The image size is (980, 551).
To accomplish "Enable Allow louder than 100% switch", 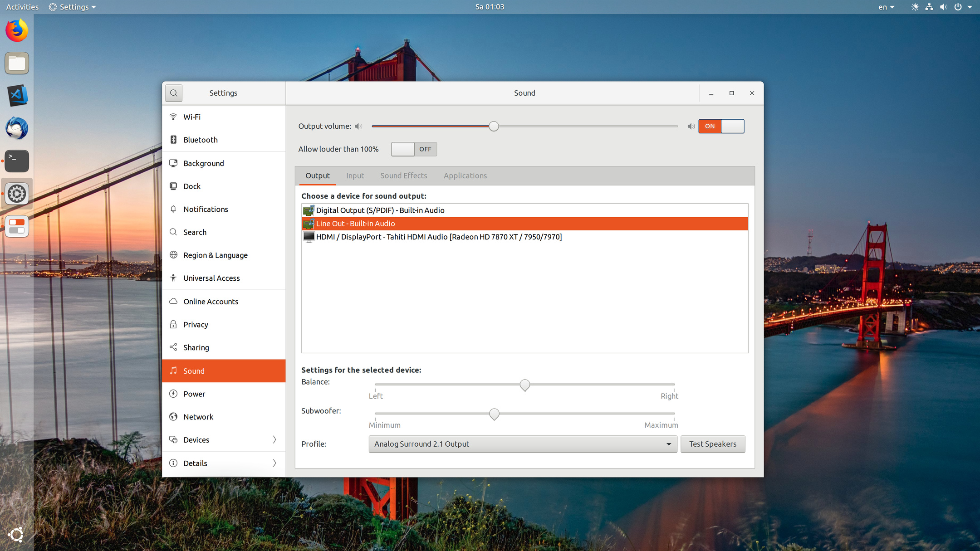I will (x=414, y=149).
